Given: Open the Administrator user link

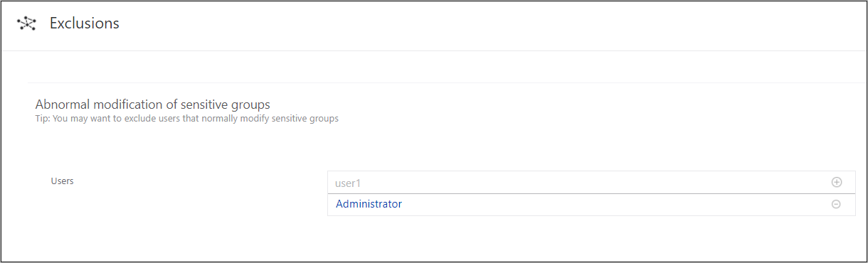Looking at the screenshot, I should point(369,204).
